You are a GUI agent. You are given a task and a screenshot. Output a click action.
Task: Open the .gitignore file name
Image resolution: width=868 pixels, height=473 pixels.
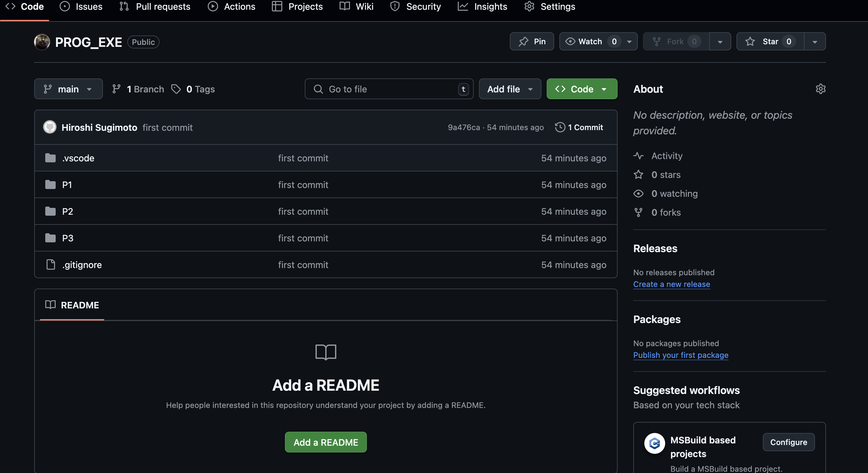82,264
